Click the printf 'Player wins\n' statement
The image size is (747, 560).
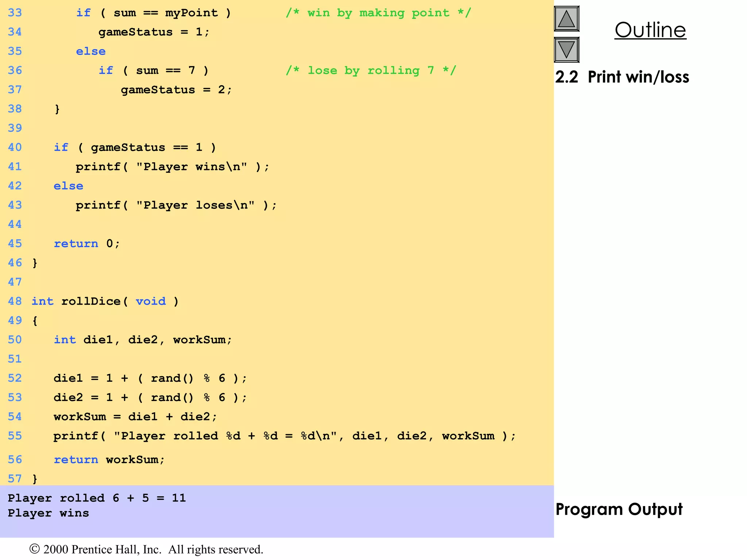(173, 167)
